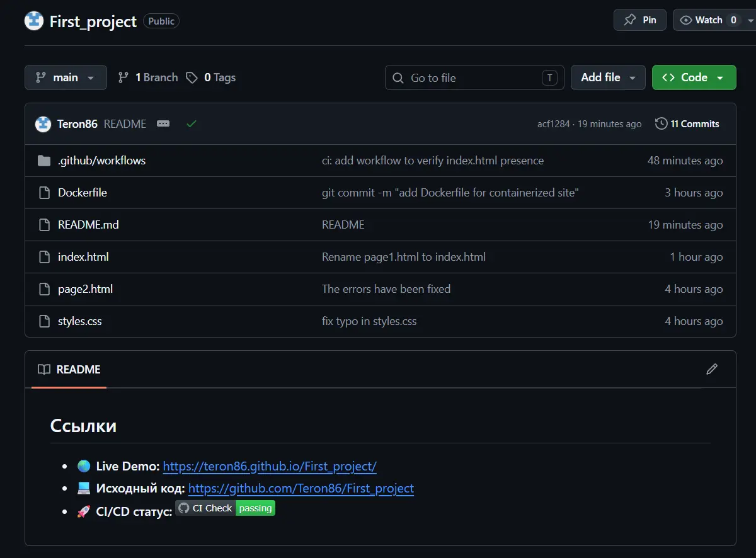Screen dimensions: 756x558
Task: Open the source code github.com link
Action: point(301,488)
